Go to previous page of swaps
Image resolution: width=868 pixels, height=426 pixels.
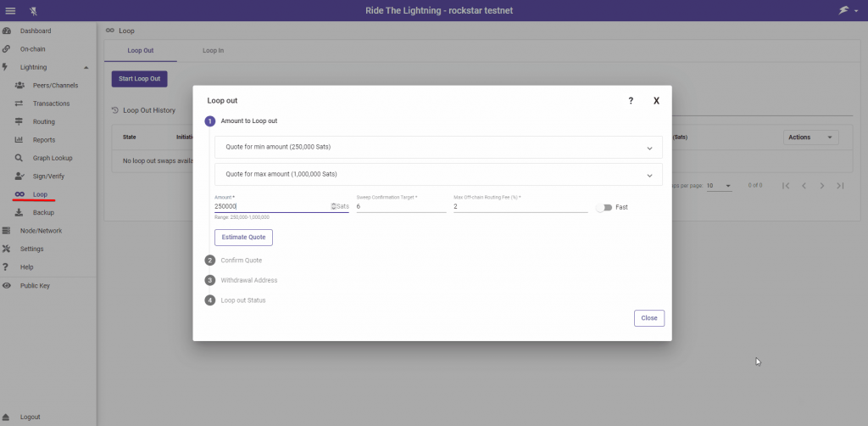click(x=804, y=186)
